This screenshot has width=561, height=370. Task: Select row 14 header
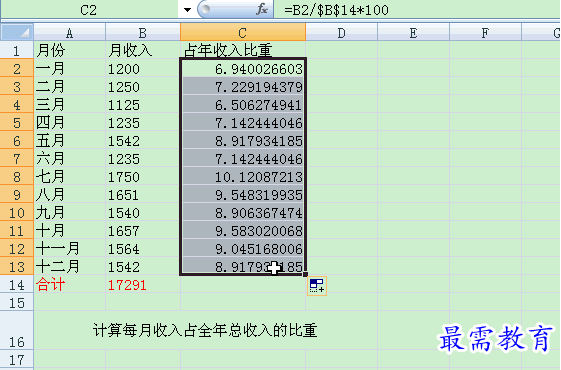pyautogui.click(x=17, y=285)
